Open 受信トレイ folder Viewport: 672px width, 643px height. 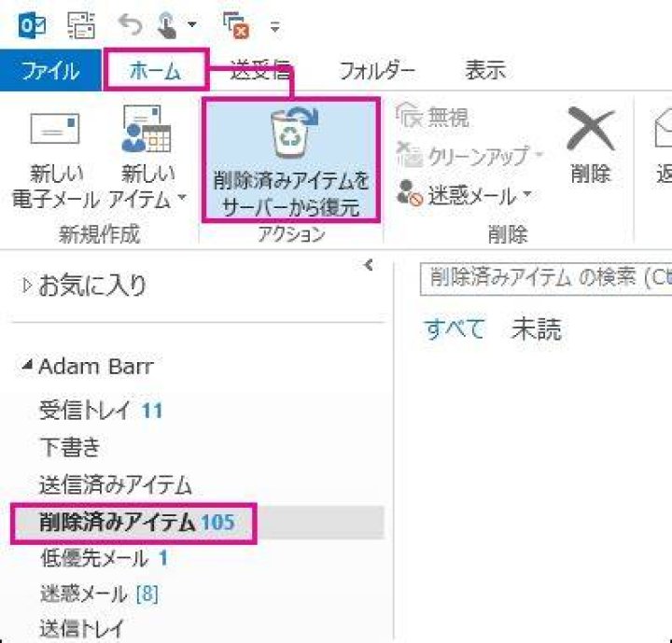(101, 411)
